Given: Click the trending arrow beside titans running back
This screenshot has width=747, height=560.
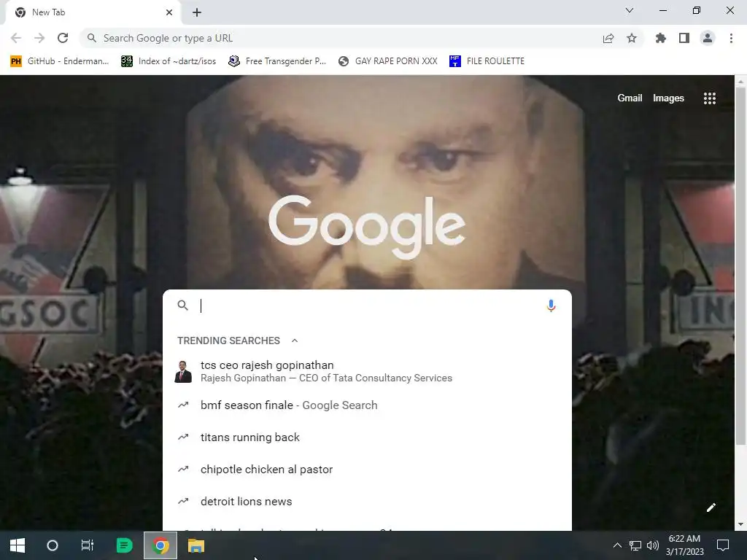Looking at the screenshot, I should tap(183, 437).
